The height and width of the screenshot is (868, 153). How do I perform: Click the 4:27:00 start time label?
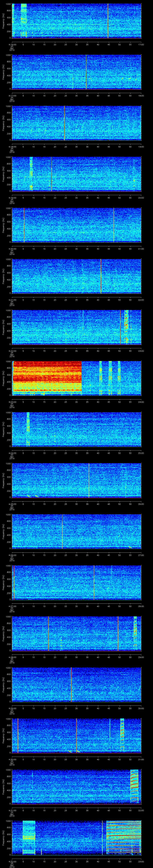click(12, 606)
